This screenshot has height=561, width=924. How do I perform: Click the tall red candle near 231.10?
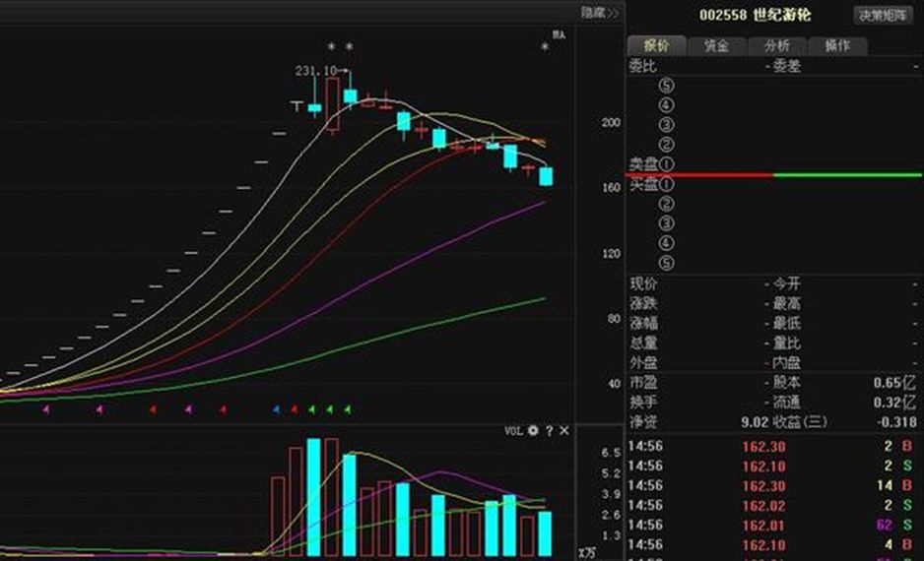click(x=332, y=104)
